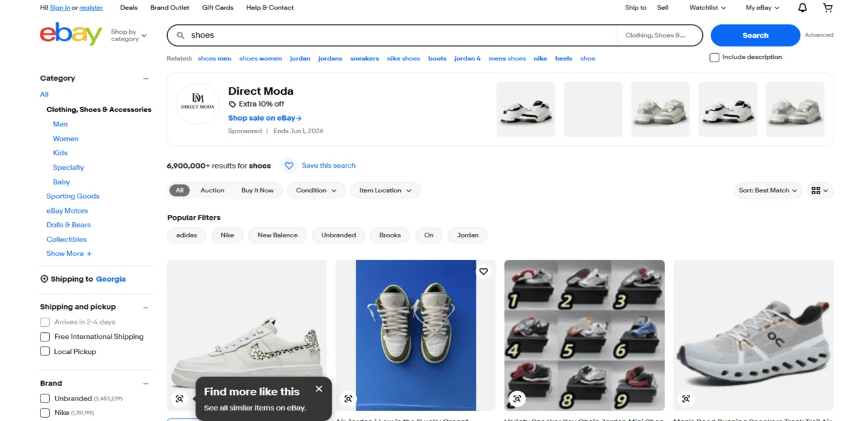Open the Condition filter dropdown
This screenshot has width=868, height=421.
(x=317, y=190)
